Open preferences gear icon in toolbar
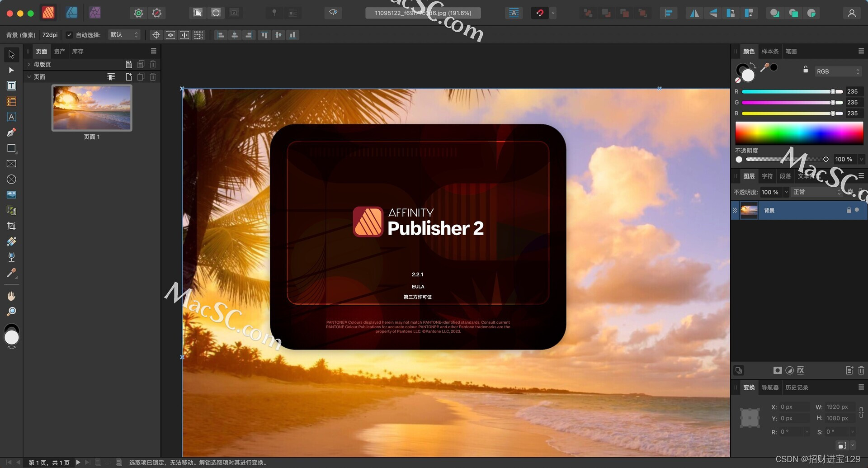 [x=139, y=13]
